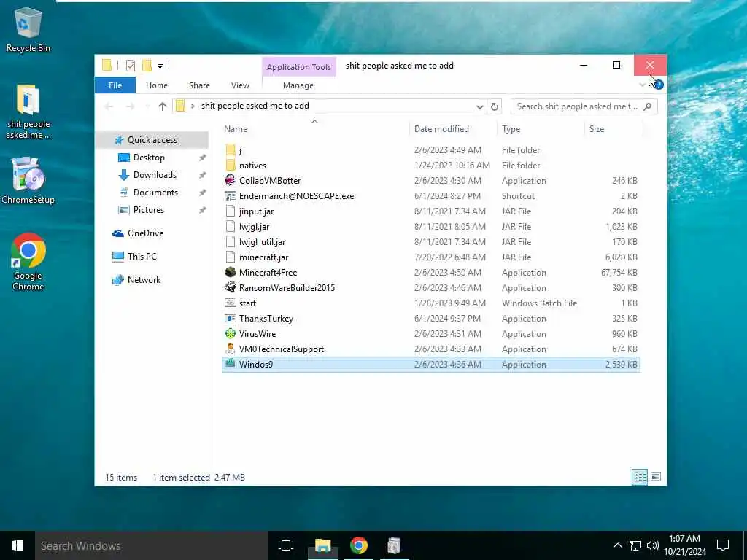Select the ThanksTurkey application icon
The image size is (747, 560).
click(230, 318)
